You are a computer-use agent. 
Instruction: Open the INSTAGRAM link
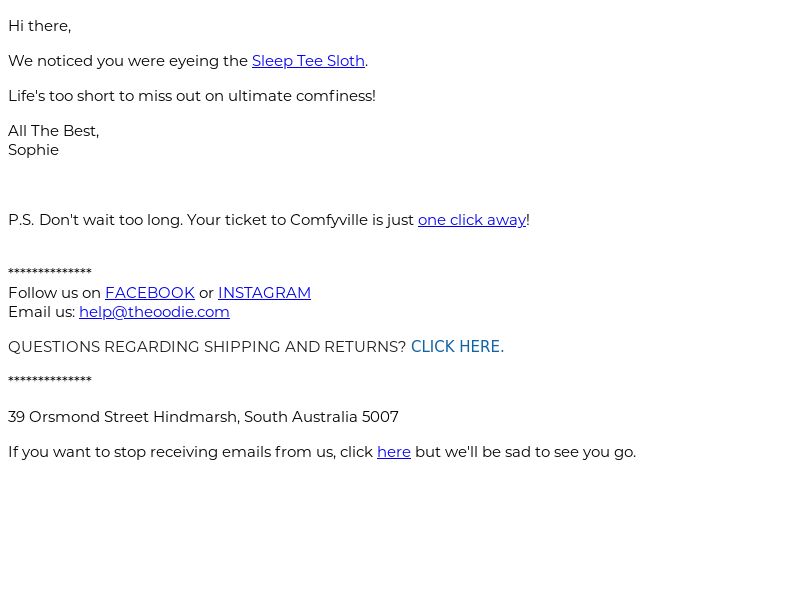coord(264,293)
